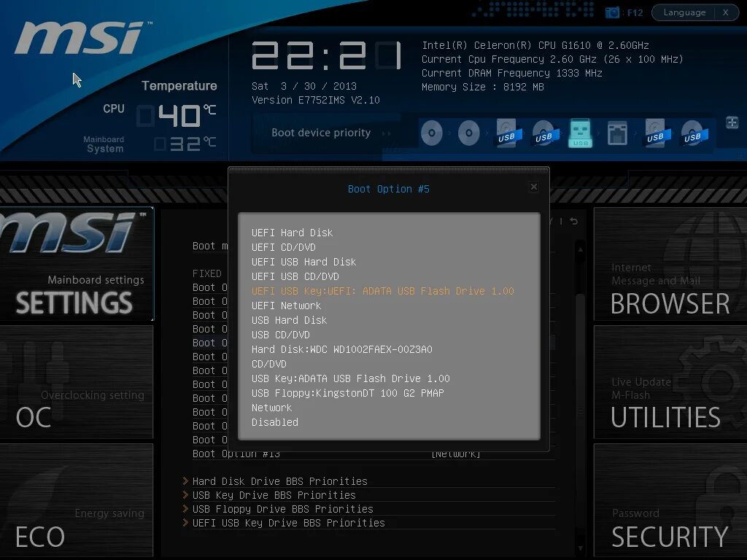Select the plain CD/DVD entry
The width and height of the screenshot is (747, 560).
268,364
